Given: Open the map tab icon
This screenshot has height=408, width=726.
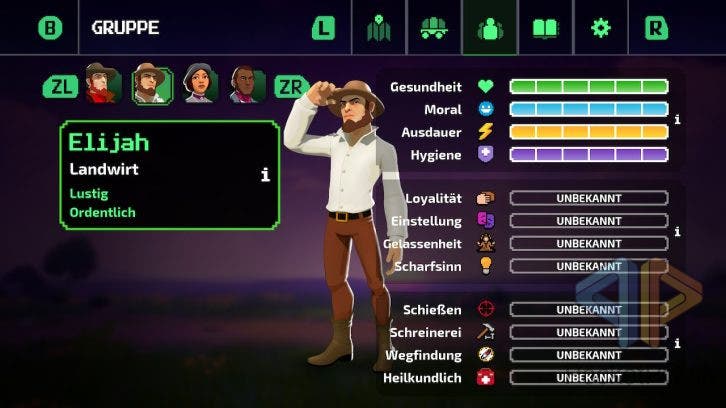Looking at the screenshot, I should (x=379, y=28).
